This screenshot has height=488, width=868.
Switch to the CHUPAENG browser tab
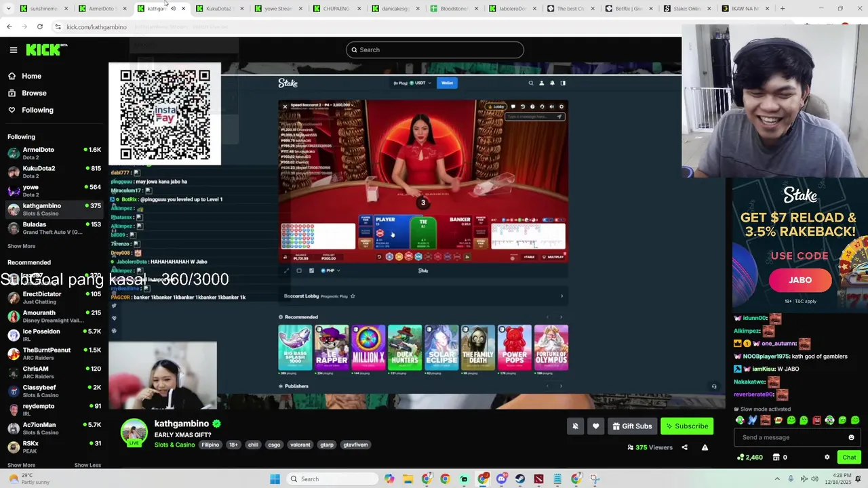click(336, 9)
